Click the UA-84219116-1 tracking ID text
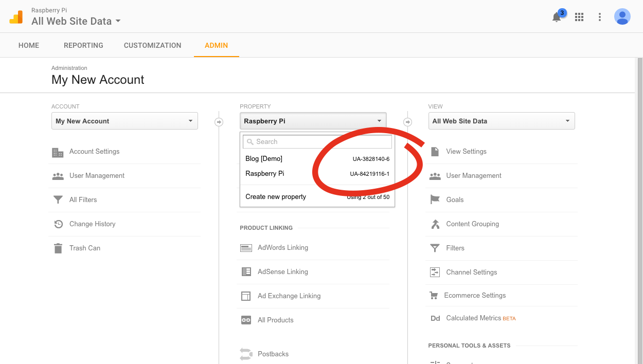Viewport: 643px width, 364px height. pyautogui.click(x=369, y=174)
